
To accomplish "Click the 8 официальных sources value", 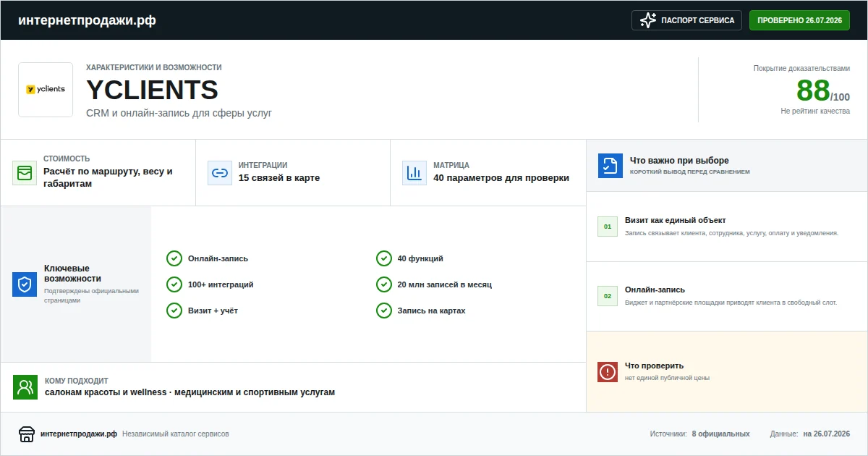I will [x=720, y=434].
